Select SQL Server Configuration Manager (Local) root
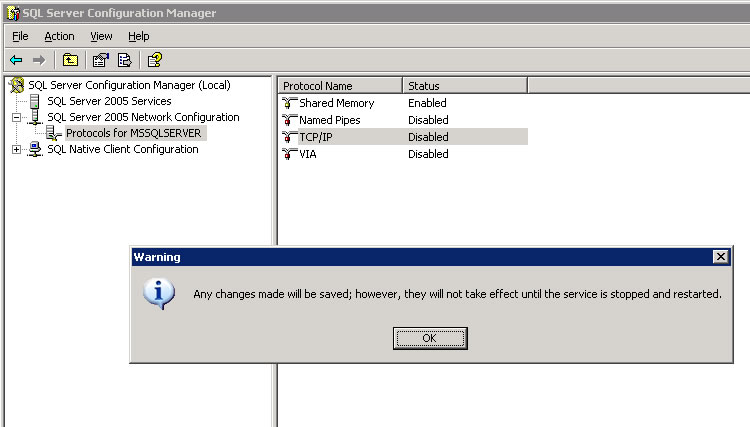 coord(129,85)
